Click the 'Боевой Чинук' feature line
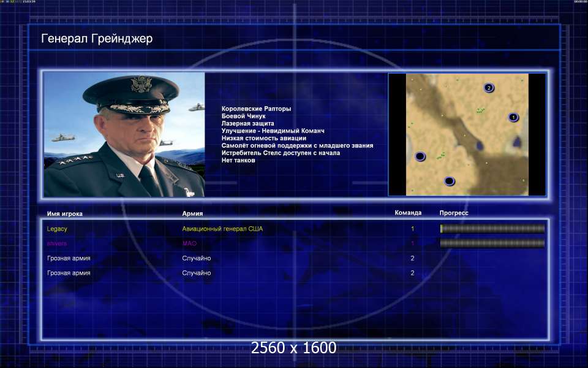Viewport: 588px width, 368px height. point(243,116)
